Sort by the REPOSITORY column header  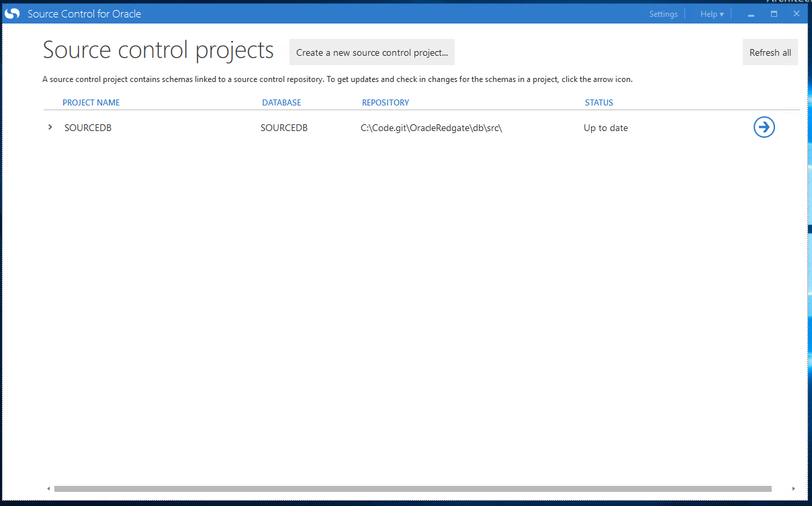click(x=385, y=103)
